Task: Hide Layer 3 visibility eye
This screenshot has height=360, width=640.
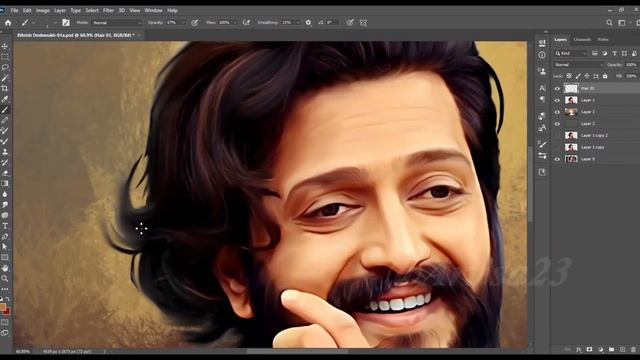Action: tap(557, 112)
